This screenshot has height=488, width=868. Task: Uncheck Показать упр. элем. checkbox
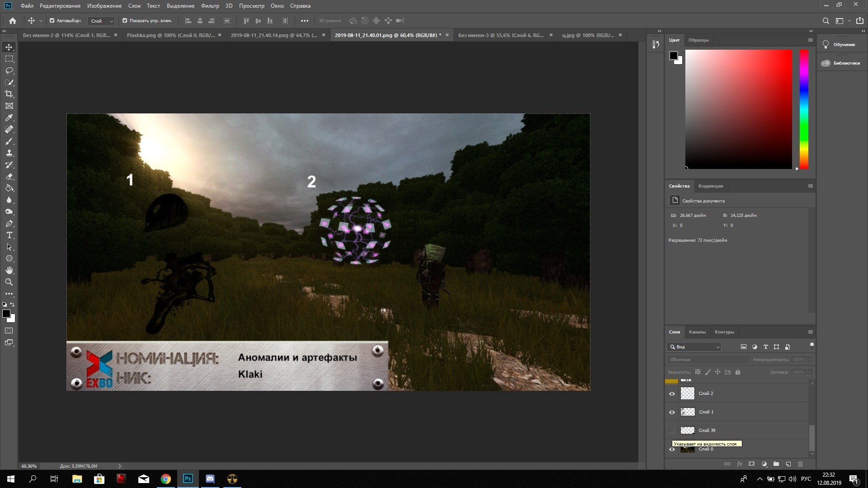pyautogui.click(x=125, y=20)
